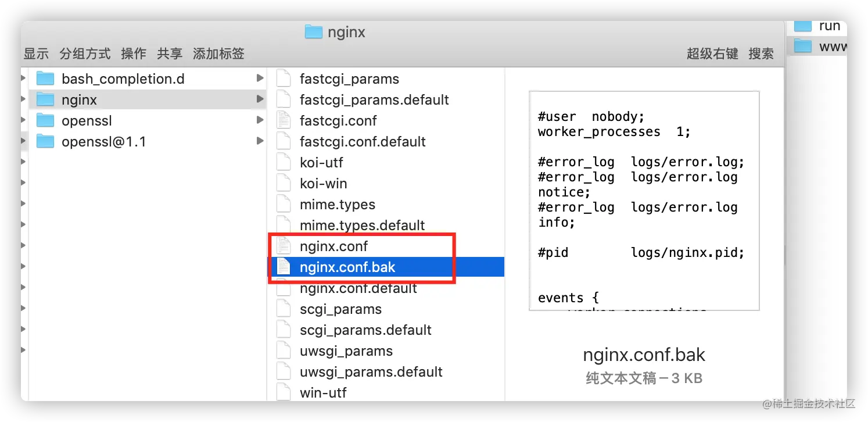Click the uwsgi_params.default file icon

(x=283, y=371)
